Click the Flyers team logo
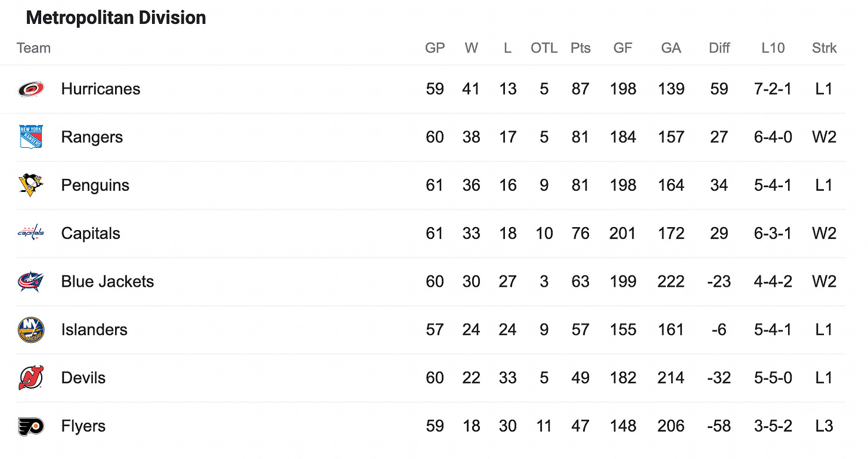The width and height of the screenshot is (868, 459). [x=30, y=426]
